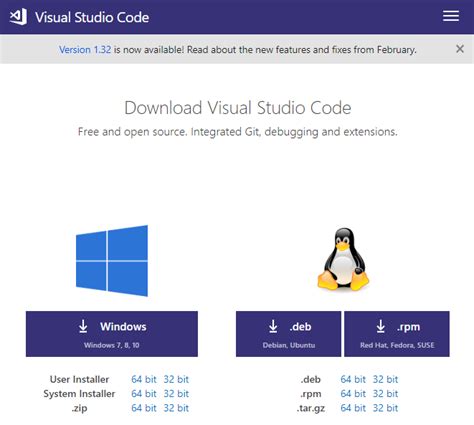Open the Version 1.32 release notes link
Viewport: 474px width, 425px height.
coord(85,50)
